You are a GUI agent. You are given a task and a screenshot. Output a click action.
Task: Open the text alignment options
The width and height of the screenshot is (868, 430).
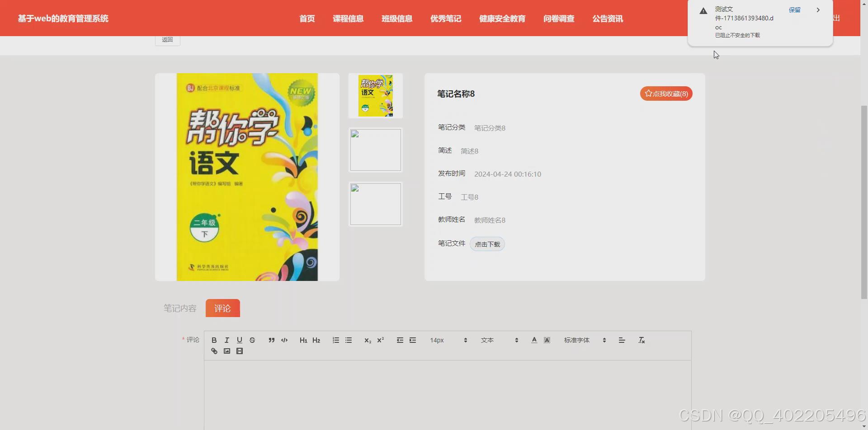[622, 340]
